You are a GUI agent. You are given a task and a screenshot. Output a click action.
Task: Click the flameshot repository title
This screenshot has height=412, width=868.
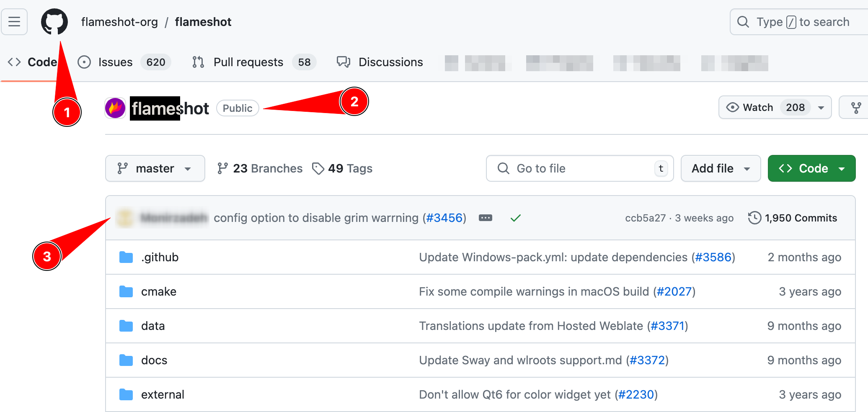[170, 108]
